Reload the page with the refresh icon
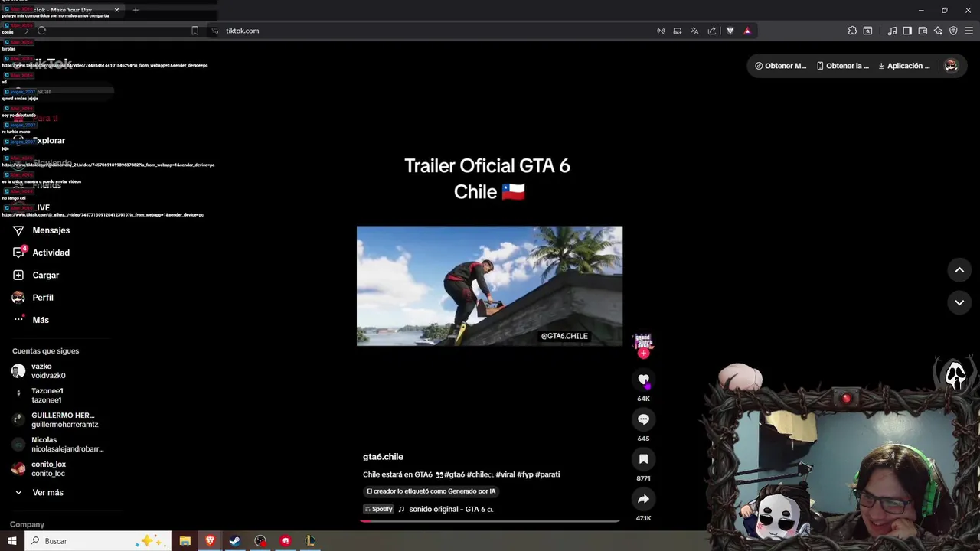The width and height of the screenshot is (980, 551). (41, 31)
